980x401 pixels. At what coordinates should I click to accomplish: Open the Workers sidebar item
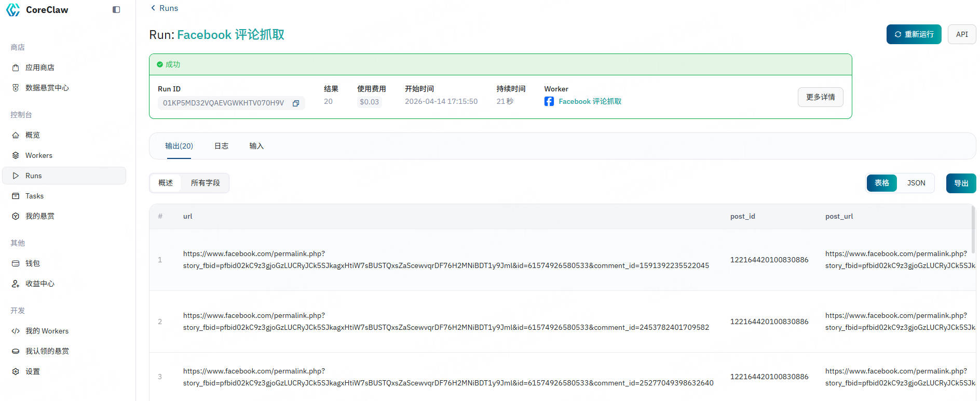38,155
